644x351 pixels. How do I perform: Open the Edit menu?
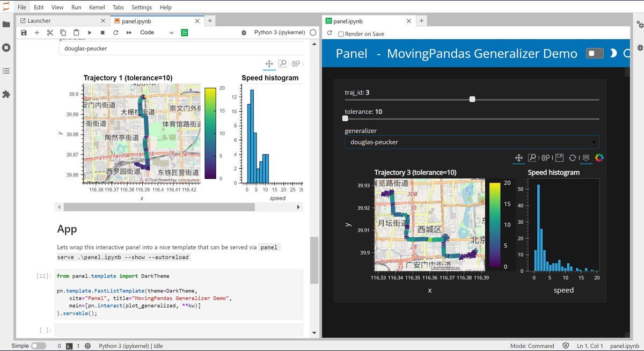(39, 8)
